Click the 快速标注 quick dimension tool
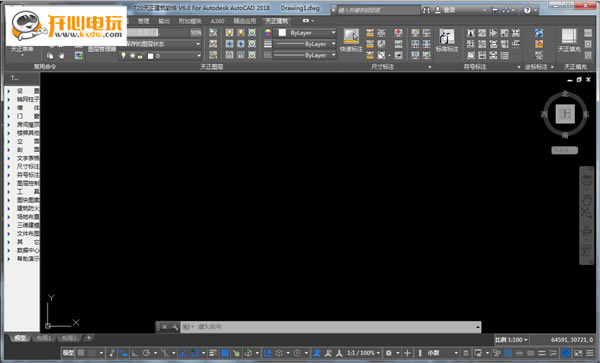The height and width of the screenshot is (363, 600). [x=351, y=41]
